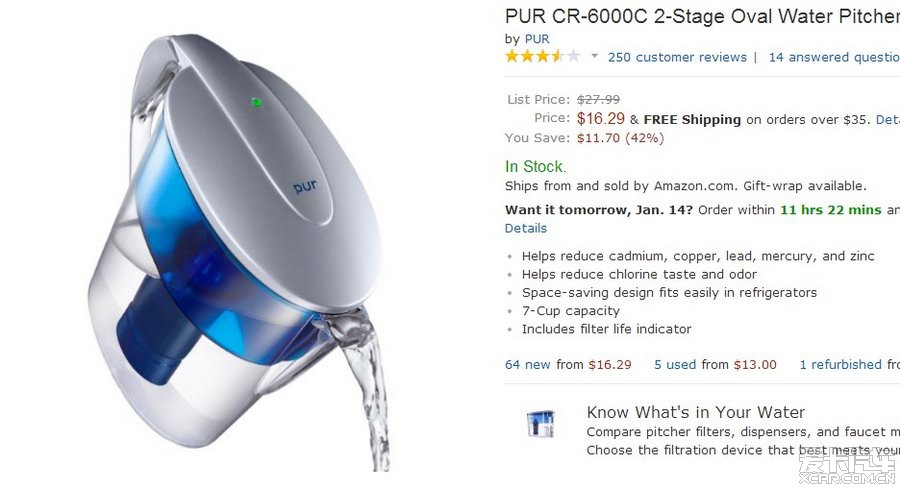900x489 pixels.
Task: Click the XCAR watermark logo
Action: pos(847,466)
